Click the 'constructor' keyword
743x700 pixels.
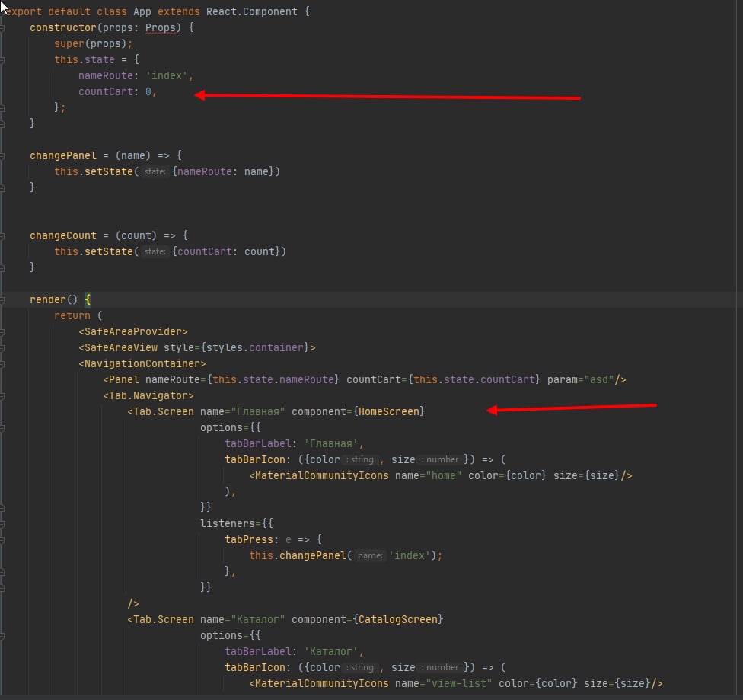click(63, 27)
